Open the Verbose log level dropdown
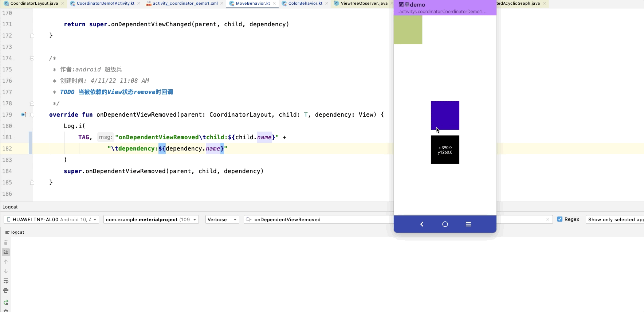The height and width of the screenshot is (312, 644). pyautogui.click(x=222, y=219)
